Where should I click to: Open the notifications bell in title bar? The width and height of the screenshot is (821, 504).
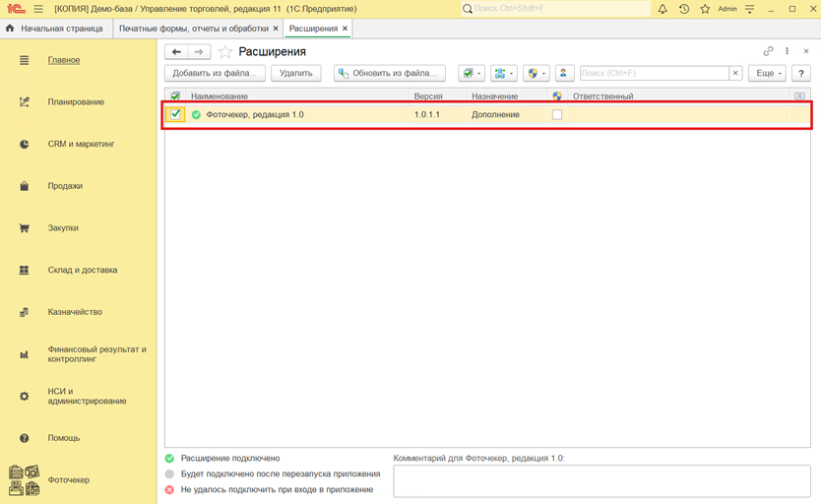[x=663, y=9]
